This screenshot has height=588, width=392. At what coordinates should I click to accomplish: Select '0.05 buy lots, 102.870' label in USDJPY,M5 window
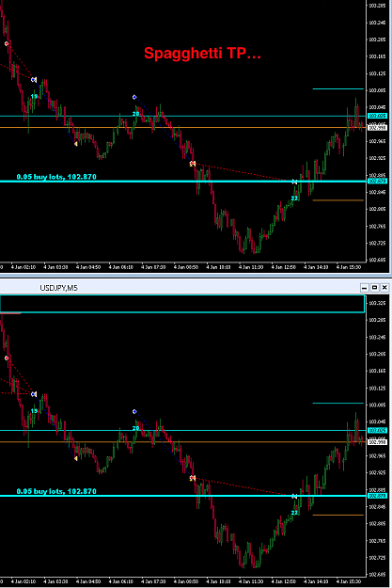pyautogui.click(x=56, y=491)
